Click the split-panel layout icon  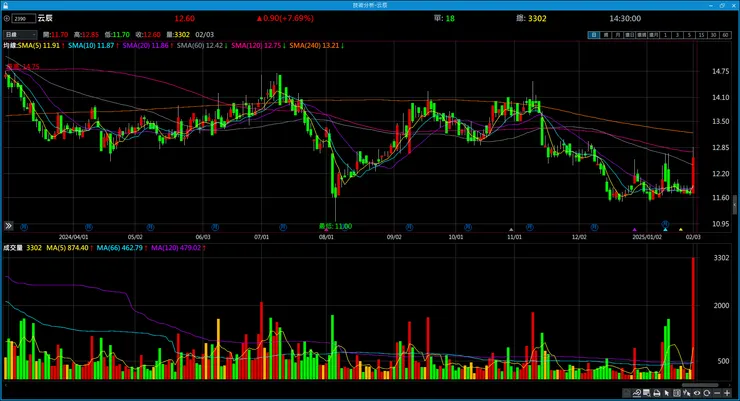point(677,393)
